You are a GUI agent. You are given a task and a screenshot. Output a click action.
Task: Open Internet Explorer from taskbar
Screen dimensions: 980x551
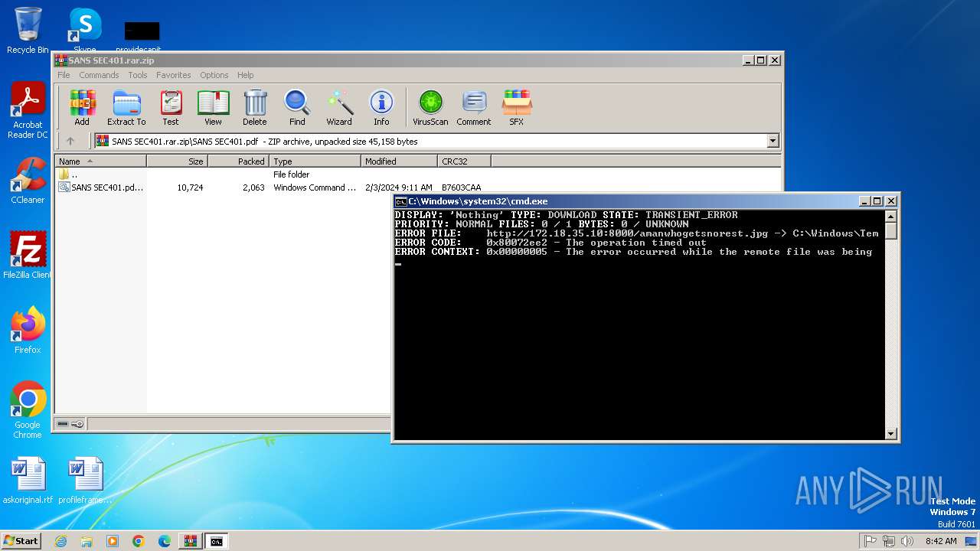[60, 541]
